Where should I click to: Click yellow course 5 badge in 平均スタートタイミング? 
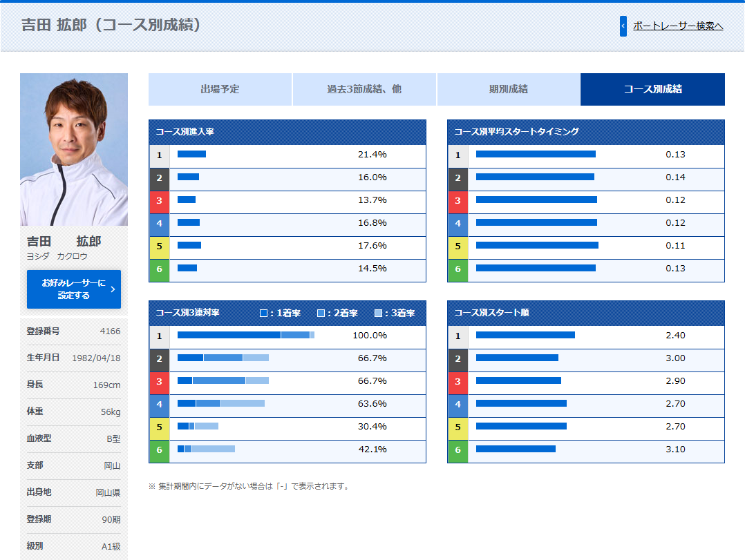(x=458, y=247)
